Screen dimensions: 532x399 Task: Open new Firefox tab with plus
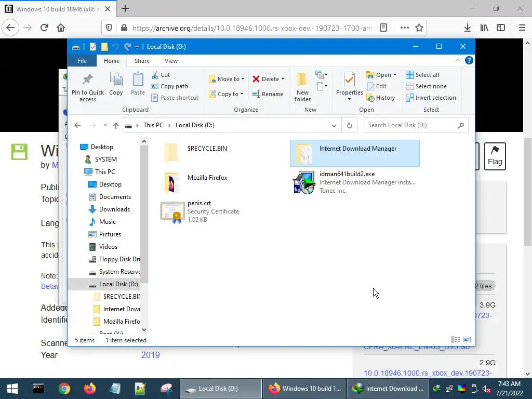pyautogui.click(x=125, y=8)
